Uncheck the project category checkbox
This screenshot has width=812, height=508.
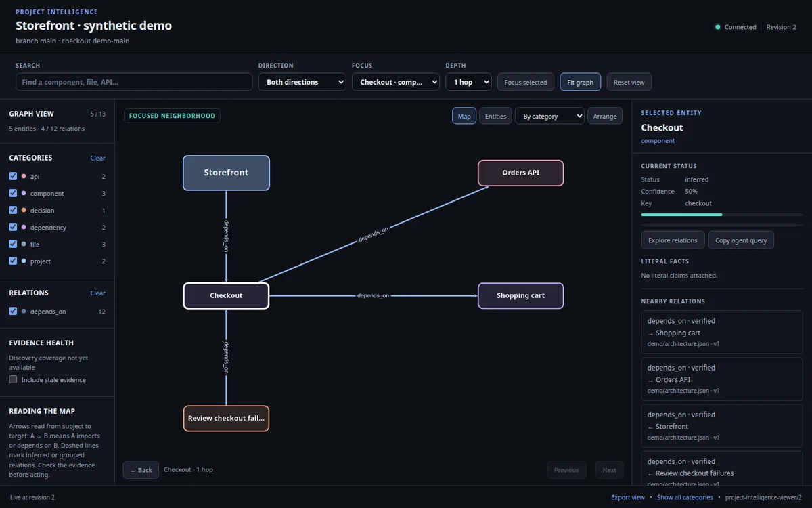click(x=13, y=261)
